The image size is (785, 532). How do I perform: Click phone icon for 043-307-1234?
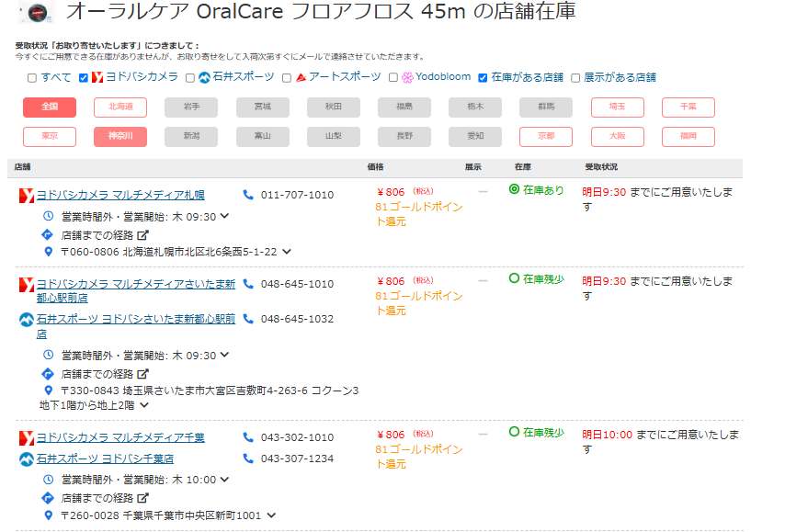[248, 458]
